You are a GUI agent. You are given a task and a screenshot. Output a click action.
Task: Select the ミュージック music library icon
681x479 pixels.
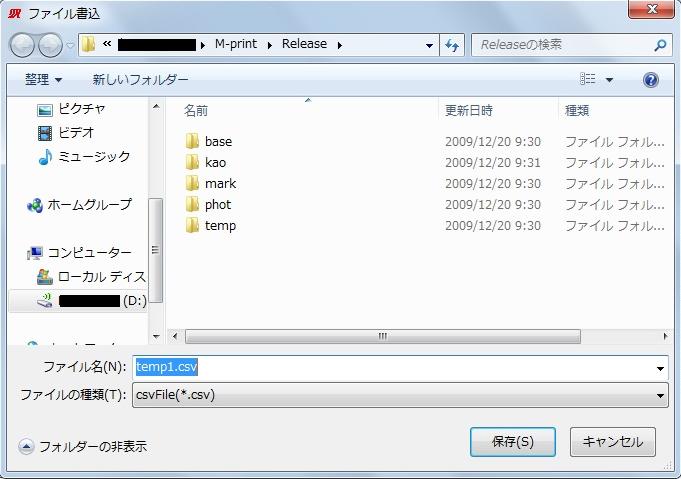(44, 157)
